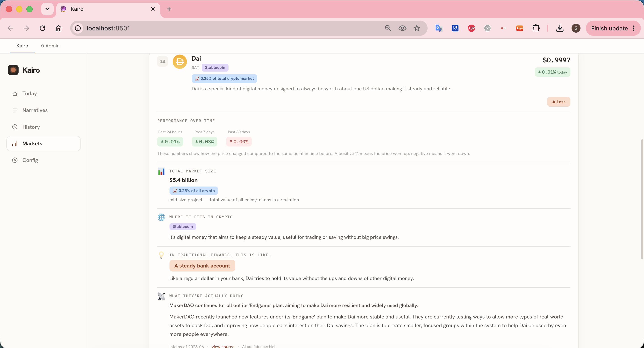Click the lightbulb icon beside Traditional Finance
This screenshot has height=348, width=644.
click(161, 255)
